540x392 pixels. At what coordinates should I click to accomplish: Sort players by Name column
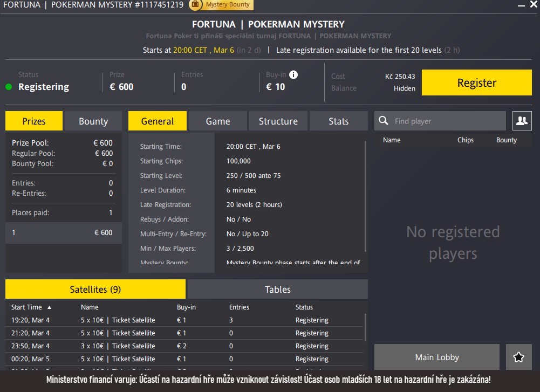point(392,140)
